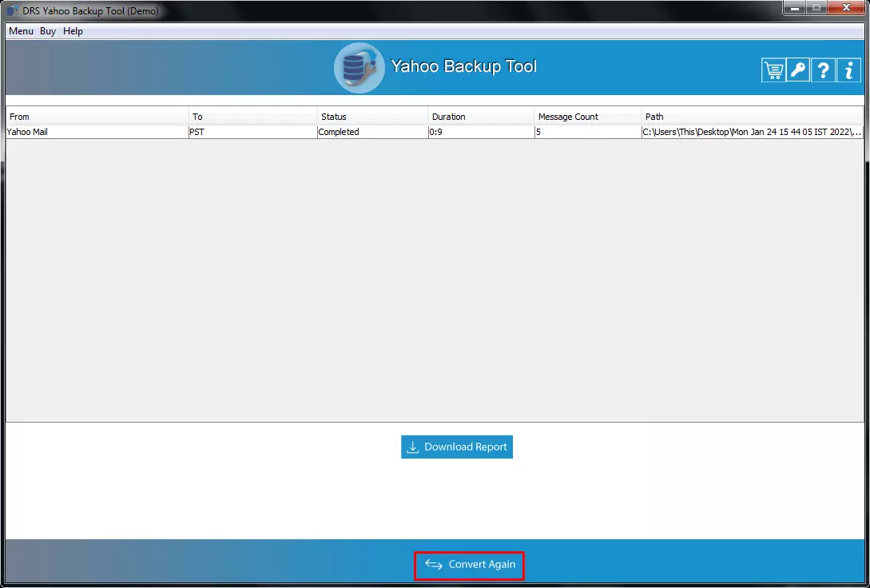Open the Help menu
Image resolution: width=870 pixels, height=588 pixels.
pyautogui.click(x=73, y=31)
